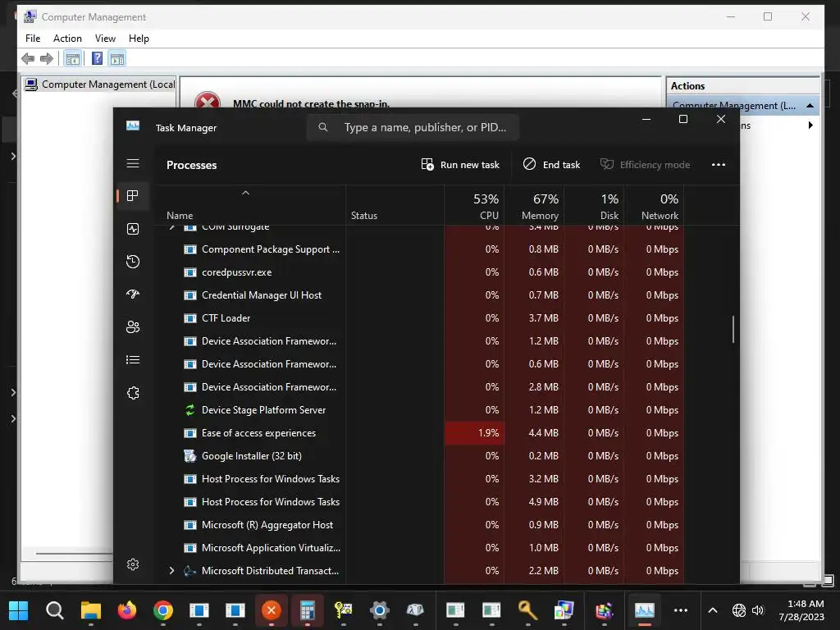Open Help menu in Computer Management
The width and height of the screenshot is (840, 630).
pos(139,39)
